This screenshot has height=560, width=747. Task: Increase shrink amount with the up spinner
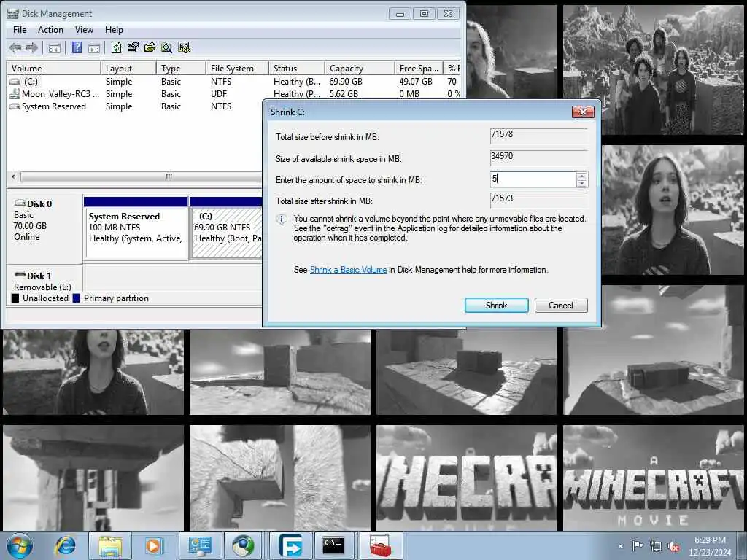581,176
